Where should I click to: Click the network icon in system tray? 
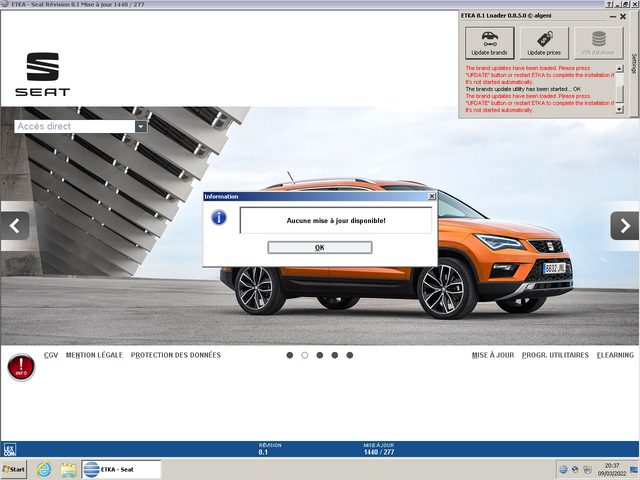[587, 469]
